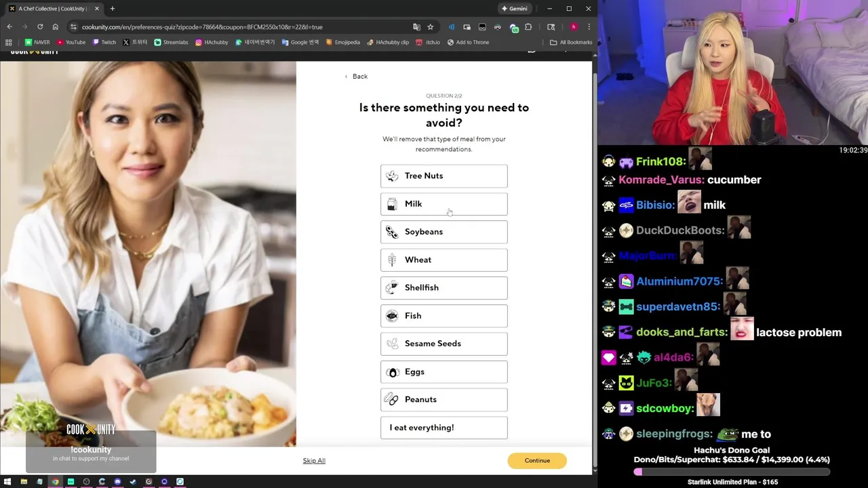
Task: Open the Windows Start menu
Action: click(8, 482)
